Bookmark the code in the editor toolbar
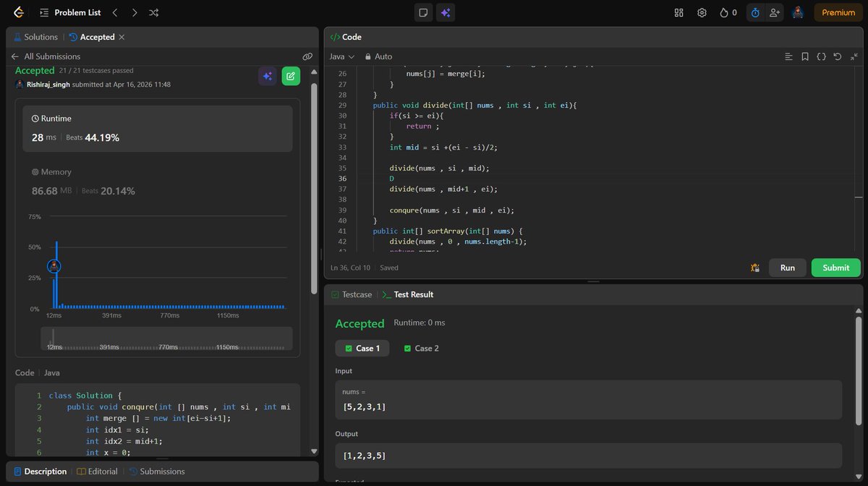The height and width of the screenshot is (486, 868). [x=805, y=56]
